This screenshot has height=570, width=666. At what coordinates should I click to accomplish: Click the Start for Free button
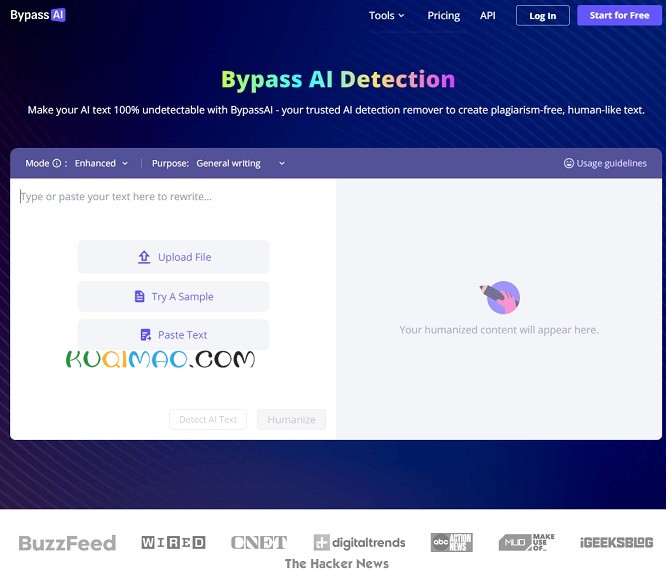pyautogui.click(x=619, y=15)
